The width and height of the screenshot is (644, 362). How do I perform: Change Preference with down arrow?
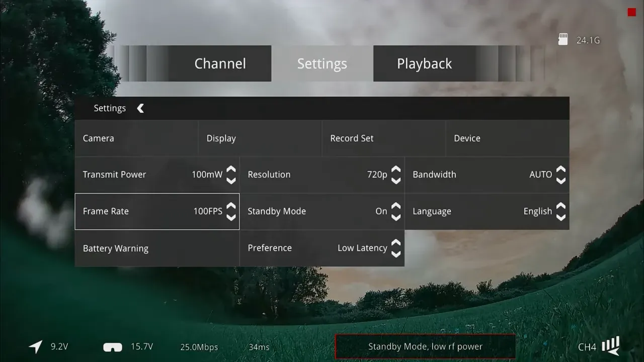click(x=396, y=254)
